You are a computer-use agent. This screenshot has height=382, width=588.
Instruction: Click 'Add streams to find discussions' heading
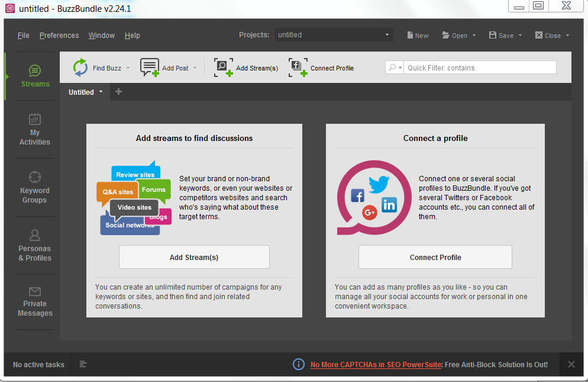[x=194, y=138]
